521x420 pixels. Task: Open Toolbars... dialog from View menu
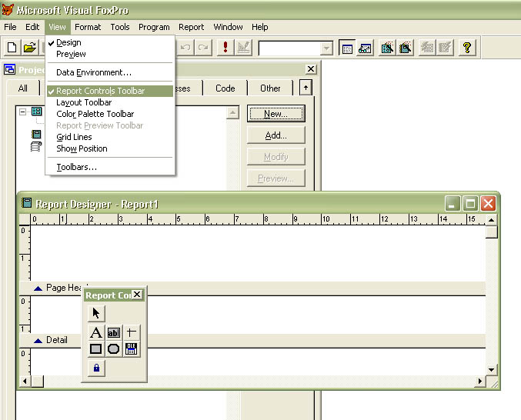109,167
